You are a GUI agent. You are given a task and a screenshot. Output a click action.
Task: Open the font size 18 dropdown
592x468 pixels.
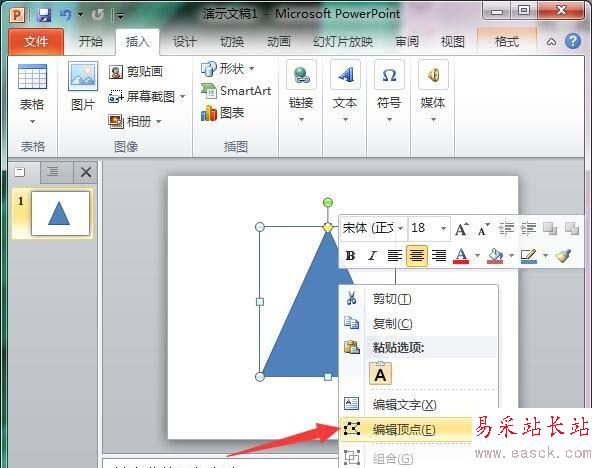click(x=444, y=228)
